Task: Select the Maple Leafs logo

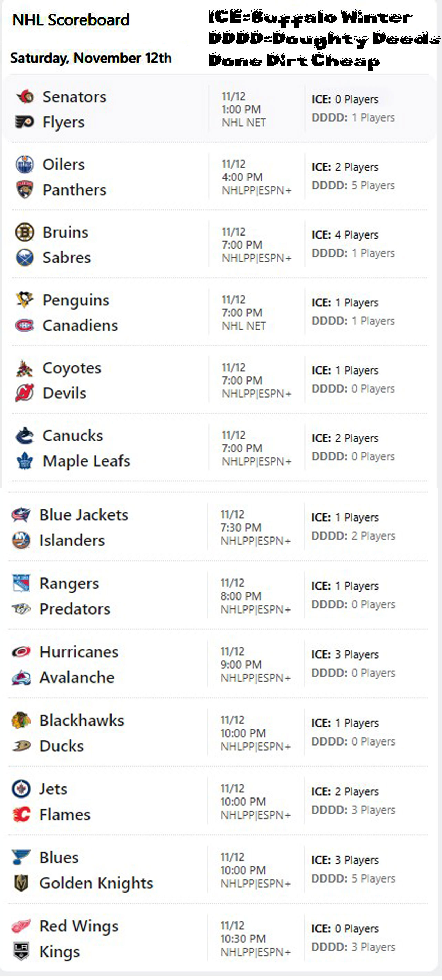Action: 25,461
